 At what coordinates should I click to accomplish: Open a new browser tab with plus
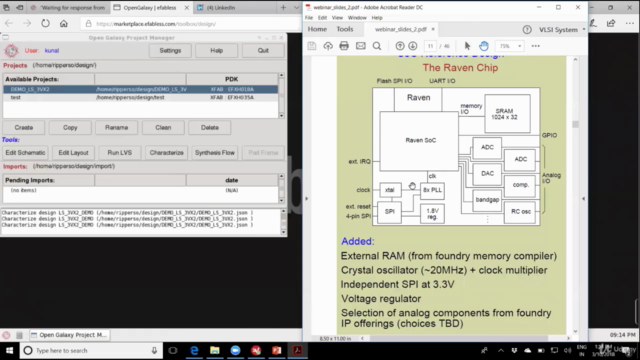pos(283,7)
